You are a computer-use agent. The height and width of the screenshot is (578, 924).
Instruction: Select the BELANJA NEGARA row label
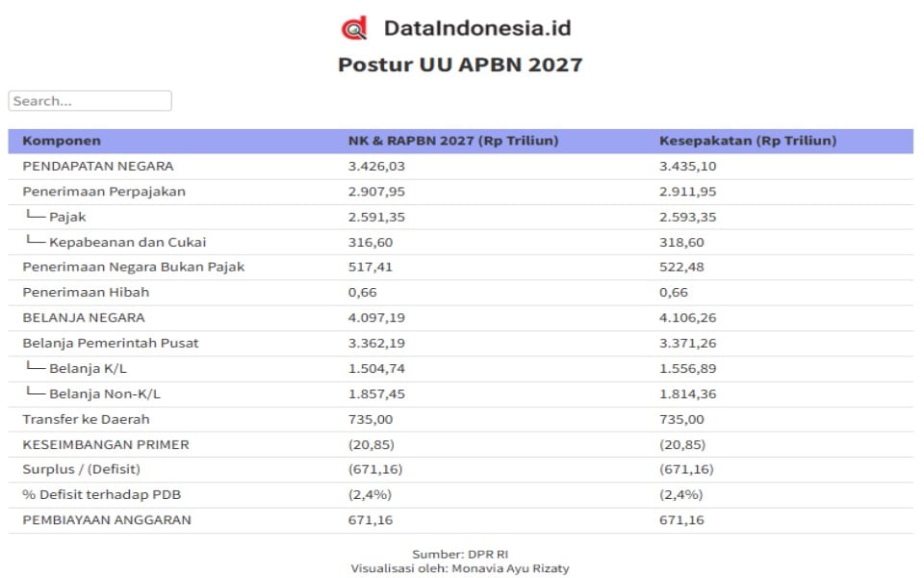(84, 318)
